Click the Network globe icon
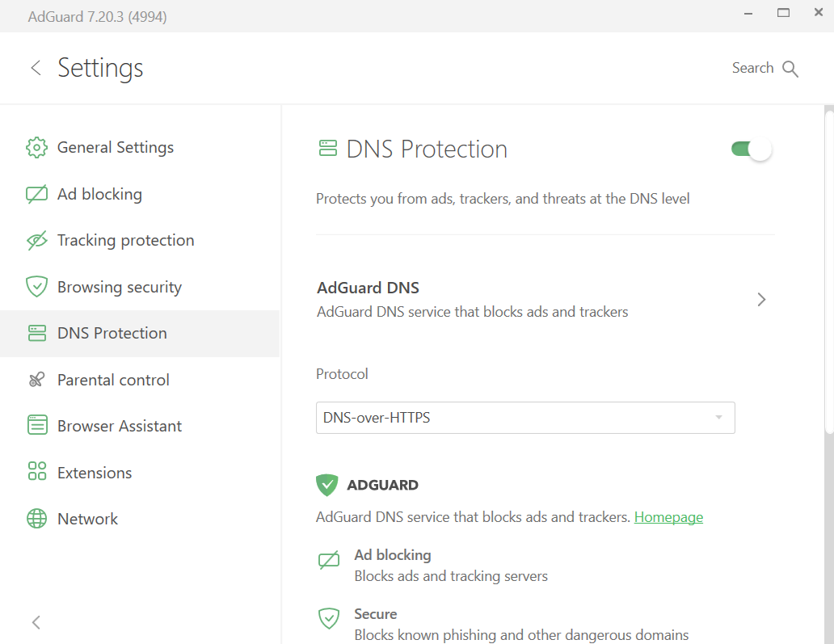The height and width of the screenshot is (644, 834). click(x=36, y=519)
